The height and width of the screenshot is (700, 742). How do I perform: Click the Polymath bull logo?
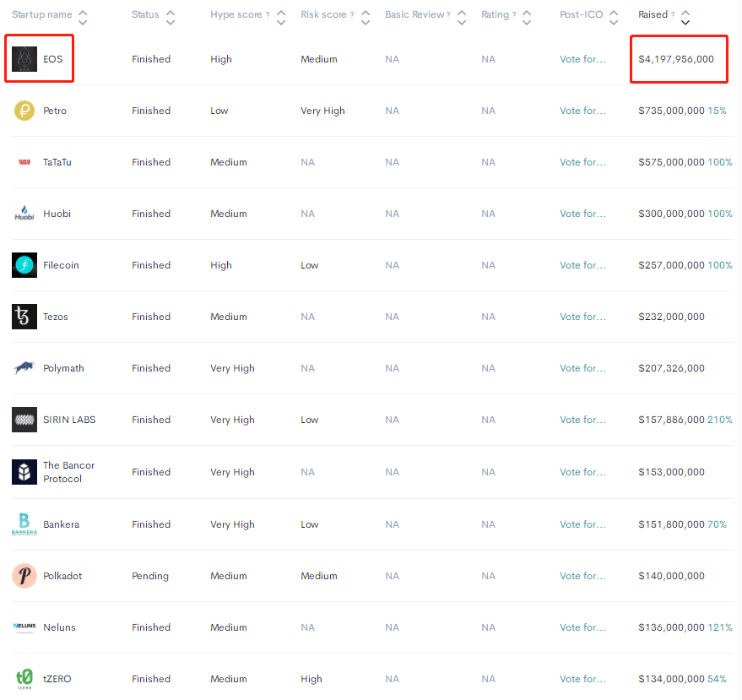(x=24, y=368)
